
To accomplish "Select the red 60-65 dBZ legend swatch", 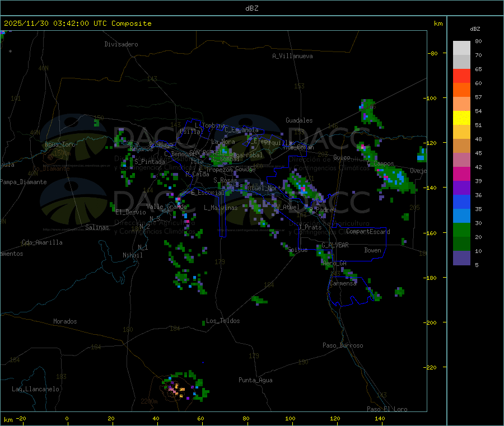I will pyautogui.click(x=461, y=76).
